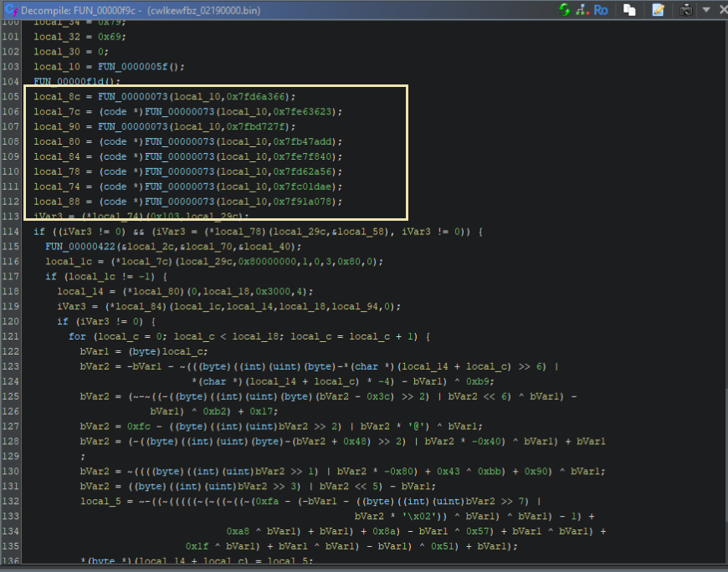The image size is (728, 572).
Task: Click the 'if' keyword on line 114
Action: click(x=39, y=232)
